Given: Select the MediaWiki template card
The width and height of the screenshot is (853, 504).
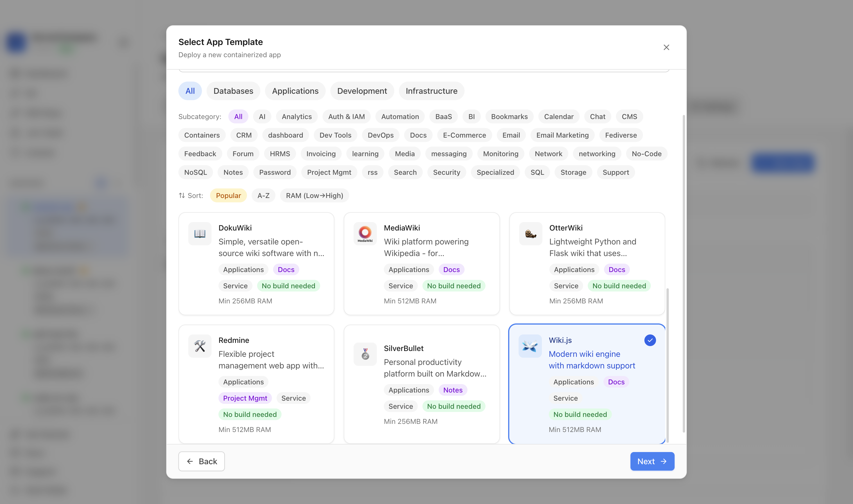Looking at the screenshot, I should [421, 264].
